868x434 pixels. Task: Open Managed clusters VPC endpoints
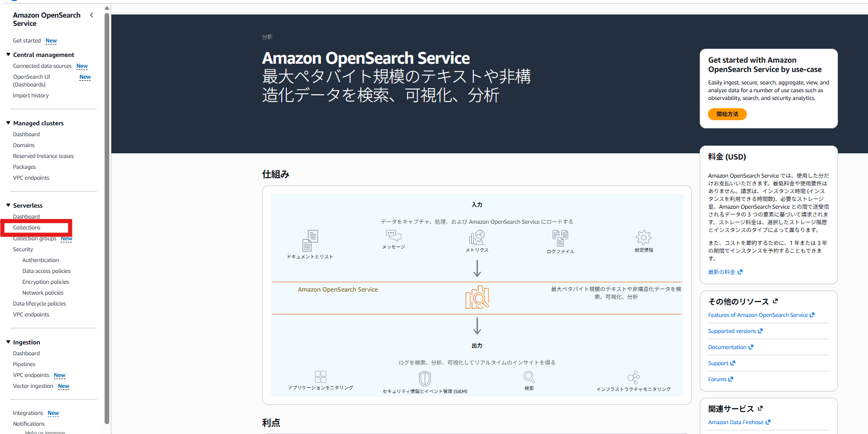click(31, 178)
